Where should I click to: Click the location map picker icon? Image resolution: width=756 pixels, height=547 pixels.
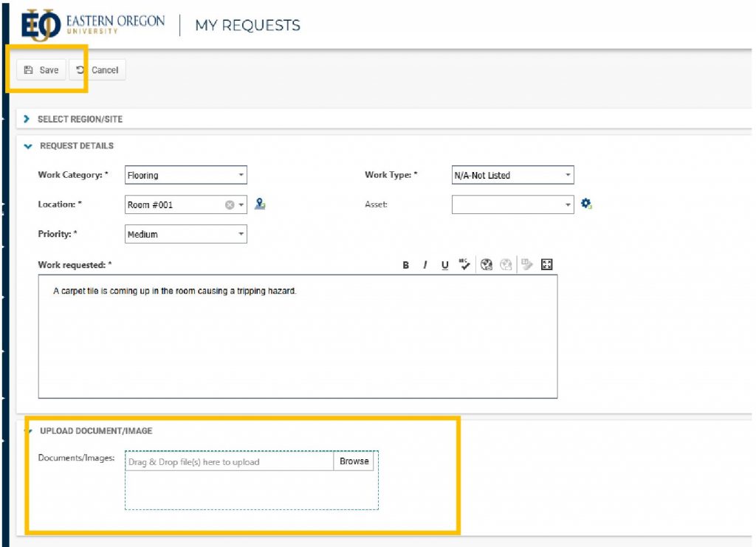260,204
